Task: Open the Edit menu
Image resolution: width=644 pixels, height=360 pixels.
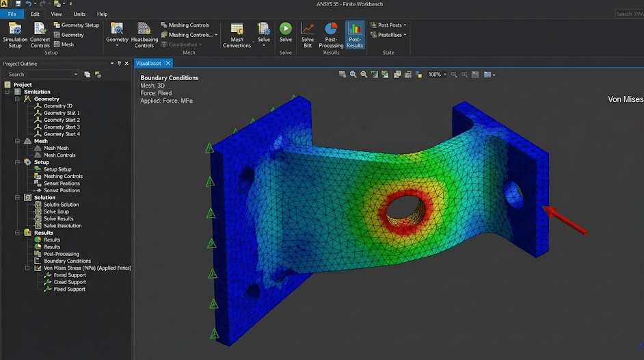Action: (x=35, y=14)
